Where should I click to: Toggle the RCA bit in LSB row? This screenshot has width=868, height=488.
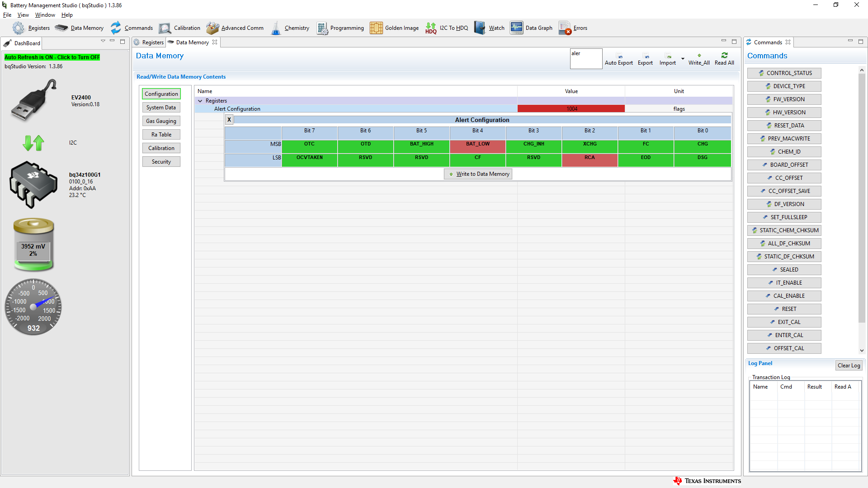pyautogui.click(x=590, y=159)
